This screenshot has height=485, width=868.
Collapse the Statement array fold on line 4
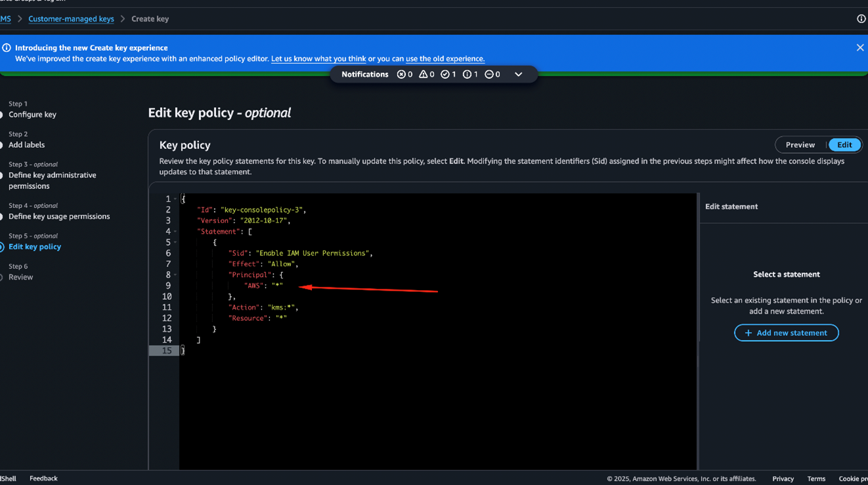click(x=175, y=232)
